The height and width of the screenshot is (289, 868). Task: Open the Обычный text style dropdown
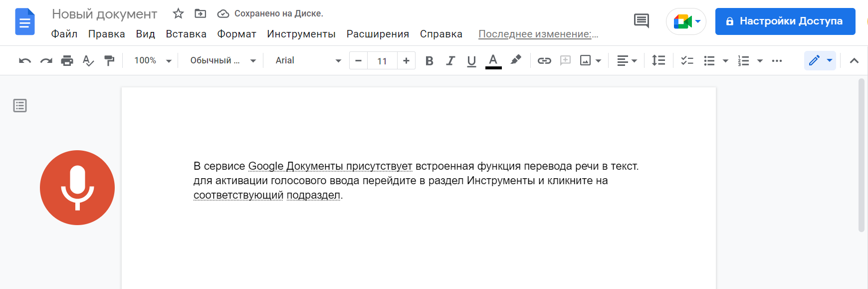pos(223,60)
